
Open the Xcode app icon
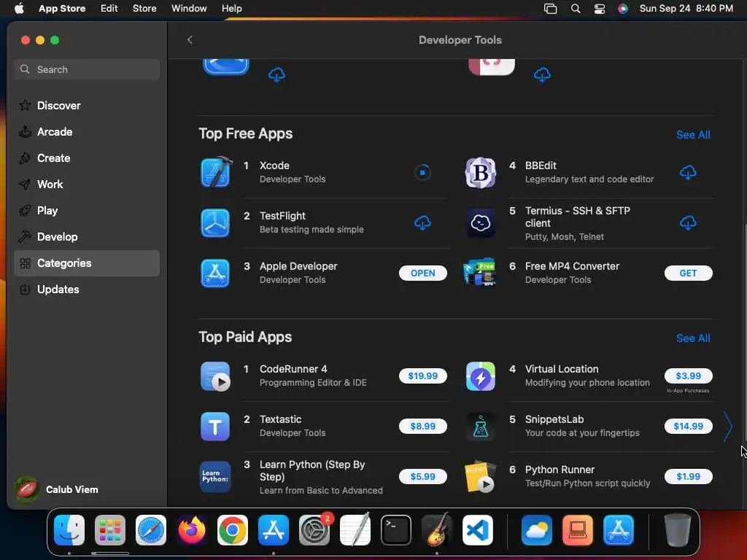click(x=216, y=172)
